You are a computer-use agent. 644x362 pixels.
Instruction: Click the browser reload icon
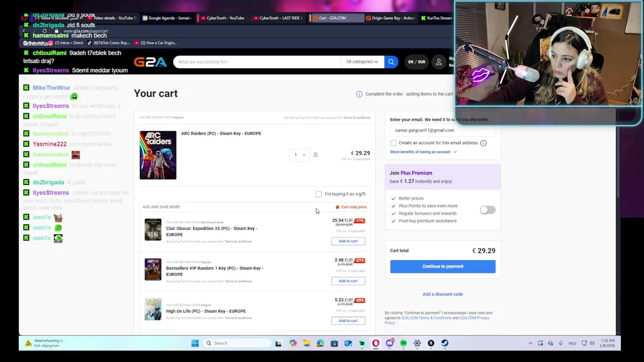tap(45, 31)
